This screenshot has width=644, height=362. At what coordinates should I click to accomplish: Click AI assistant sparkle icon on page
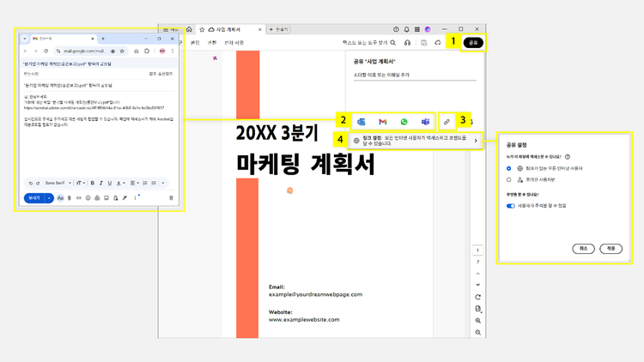[x=215, y=58]
